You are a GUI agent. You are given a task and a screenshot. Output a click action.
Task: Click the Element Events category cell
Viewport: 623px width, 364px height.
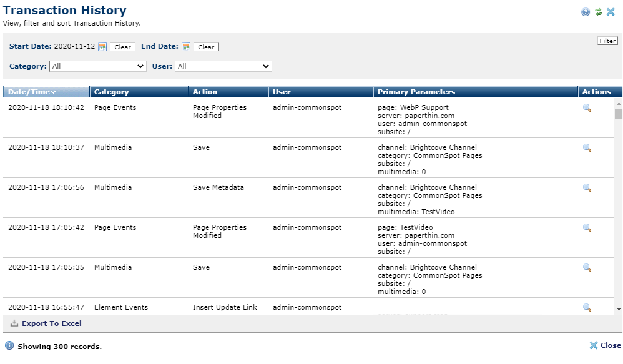pyautogui.click(x=120, y=308)
